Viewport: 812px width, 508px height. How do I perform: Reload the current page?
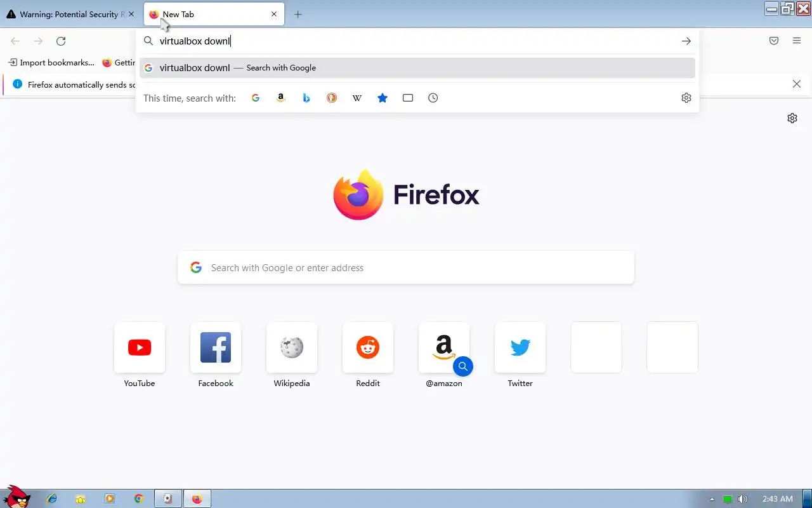[x=61, y=41]
